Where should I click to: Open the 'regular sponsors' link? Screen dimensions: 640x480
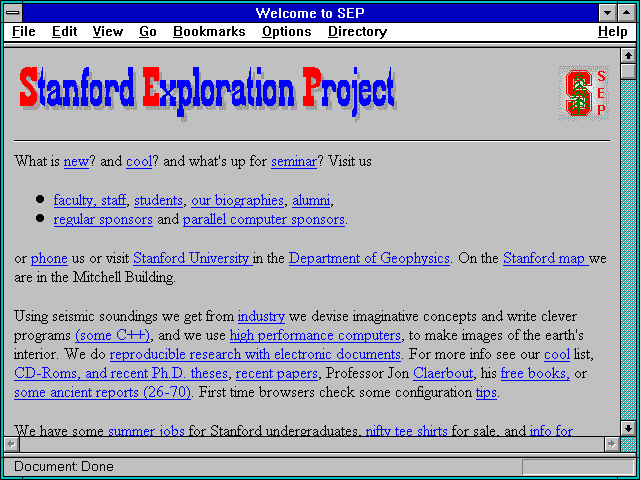click(x=103, y=220)
